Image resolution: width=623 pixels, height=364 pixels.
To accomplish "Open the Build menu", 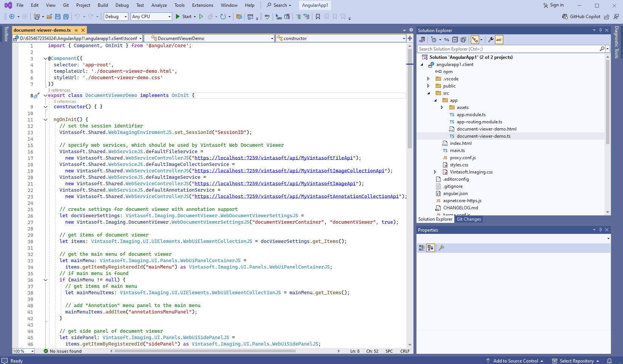I will click(103, 5).
